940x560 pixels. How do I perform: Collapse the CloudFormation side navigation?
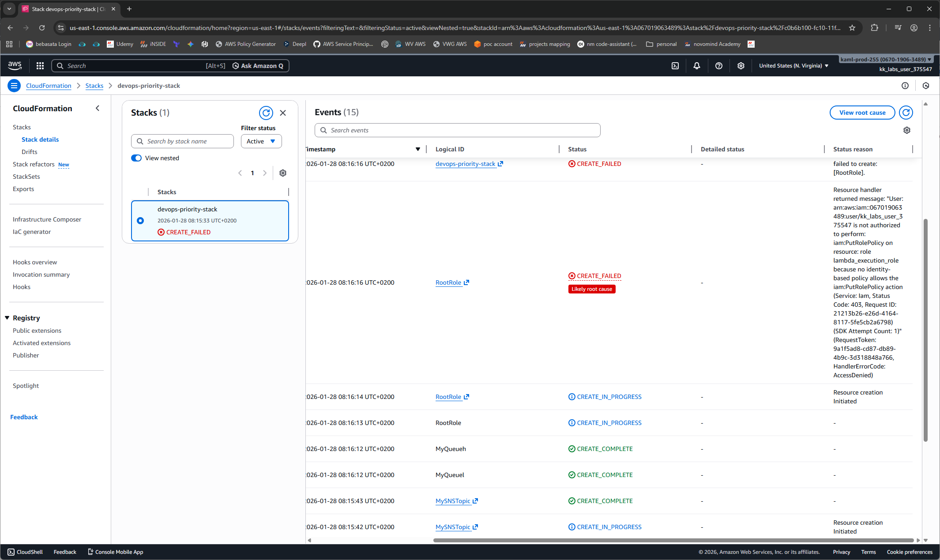pos(98,109)
